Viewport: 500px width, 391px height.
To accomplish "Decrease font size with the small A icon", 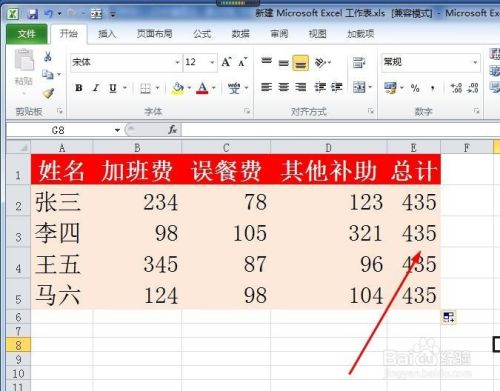I will (x=243, y=62).
